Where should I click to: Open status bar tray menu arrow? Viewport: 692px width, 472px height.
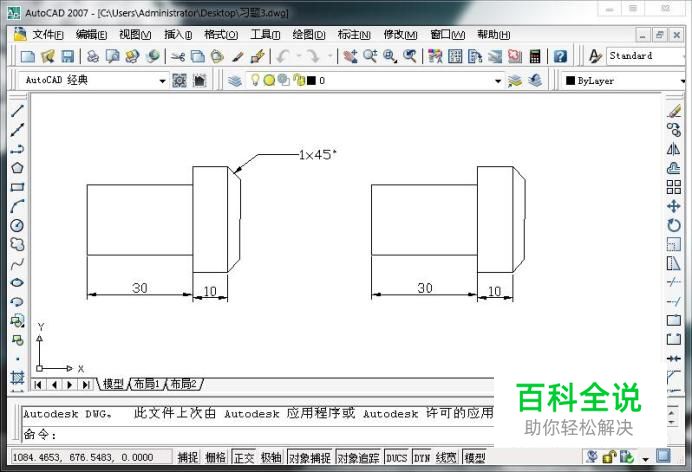645,459
